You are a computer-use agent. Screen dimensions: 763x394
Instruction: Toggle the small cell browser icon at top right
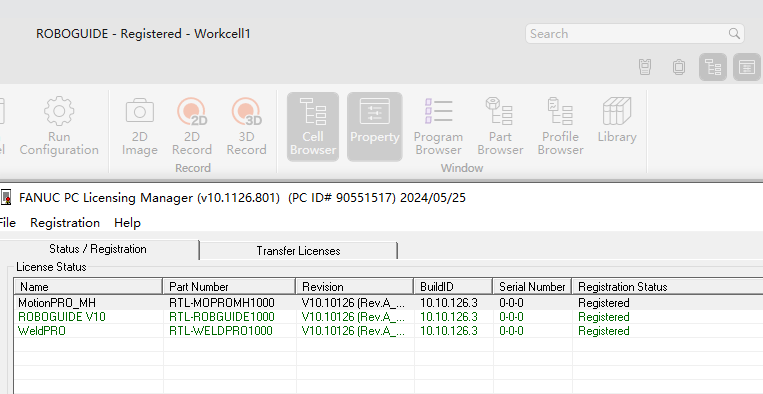[x=713, y=67]
